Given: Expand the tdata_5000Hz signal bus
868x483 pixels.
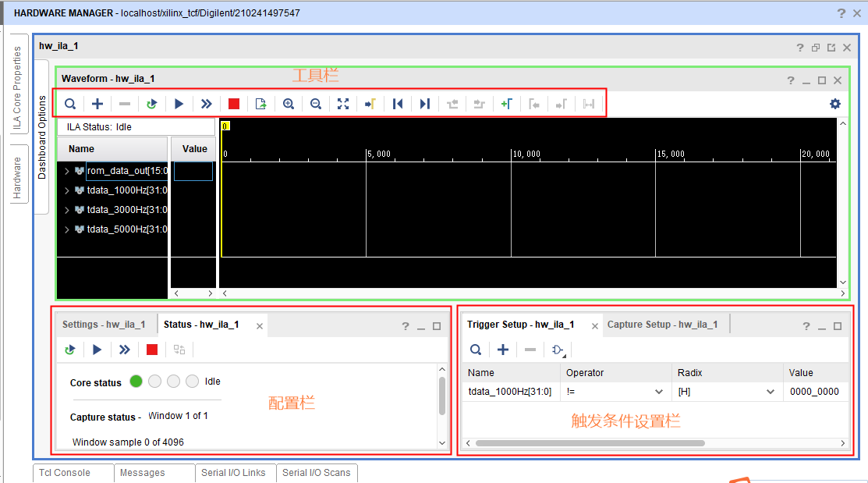Looking at the screenshot, I should click(67, 229).
